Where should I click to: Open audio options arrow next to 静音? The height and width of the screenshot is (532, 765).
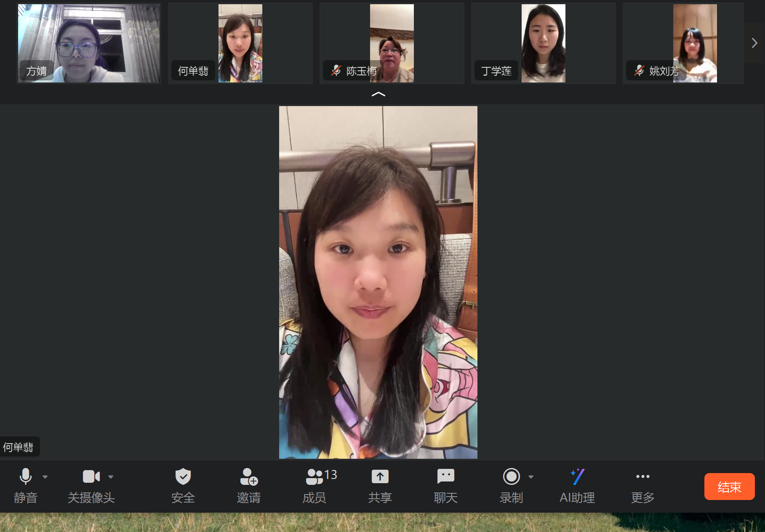coord(45,477)
